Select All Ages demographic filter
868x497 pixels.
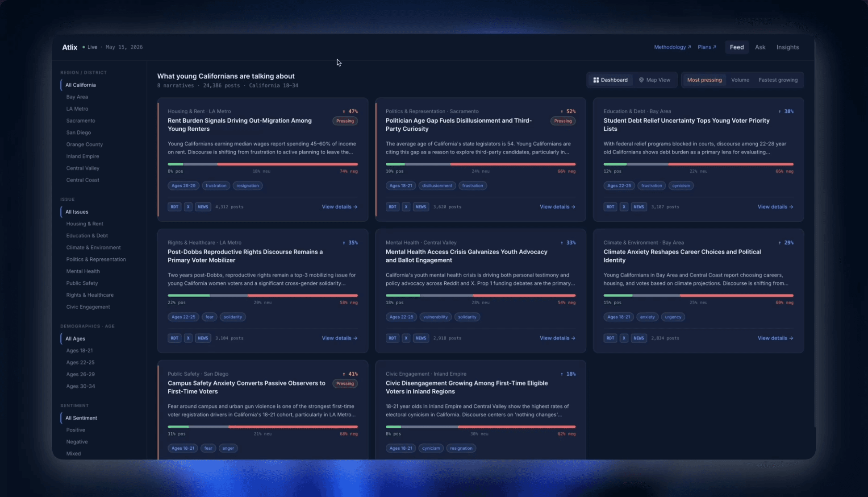coord(75,339)
